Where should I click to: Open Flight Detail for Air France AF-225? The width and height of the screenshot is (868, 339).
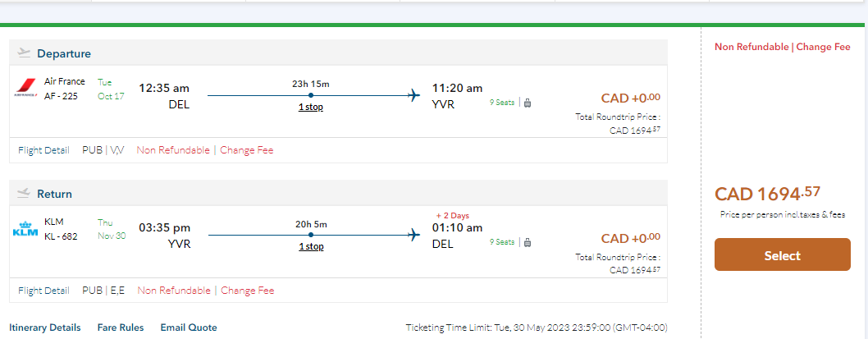pos(43,150)
